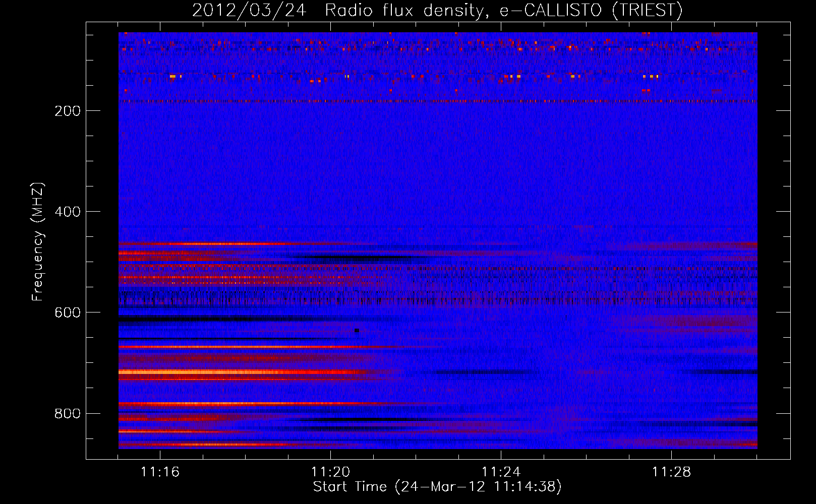This screenshot has width=816, height=504.
Task: Click the 800 frequency tick label
Action: pos(68,414)
